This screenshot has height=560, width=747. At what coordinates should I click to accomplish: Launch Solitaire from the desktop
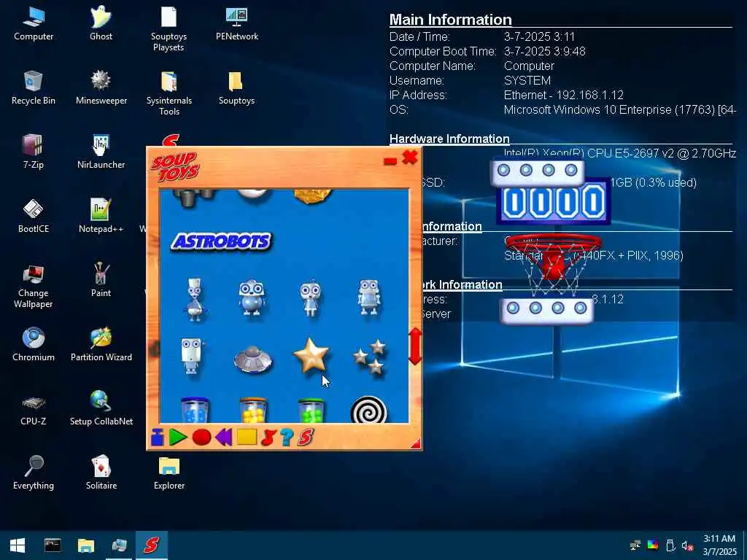click(101, 472)
